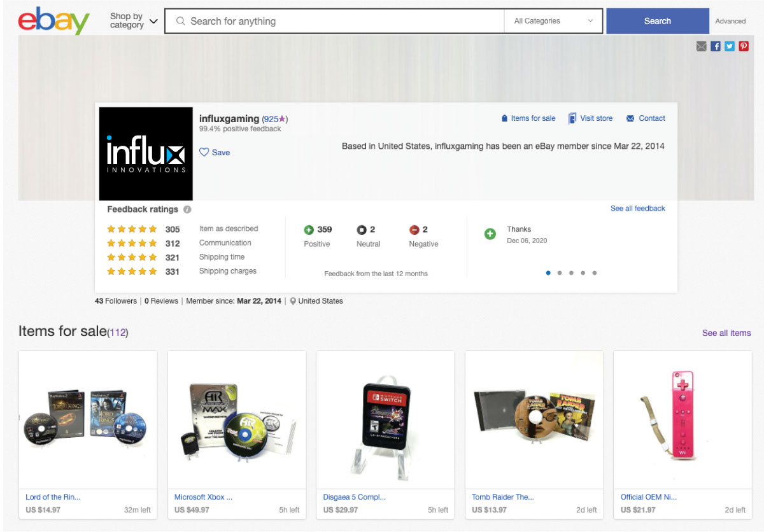
Task: Click the 'Communication' rating label
Action: tap(225, 242)
